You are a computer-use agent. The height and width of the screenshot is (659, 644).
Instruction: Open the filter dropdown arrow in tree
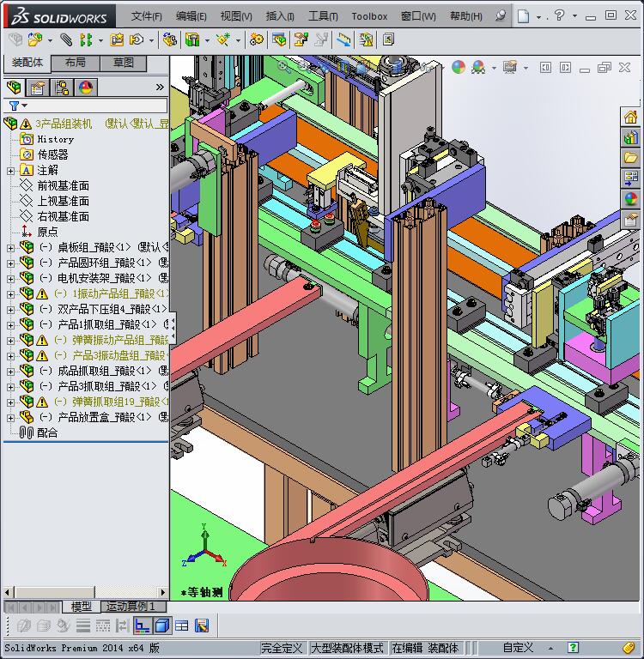tap(25, 106)
